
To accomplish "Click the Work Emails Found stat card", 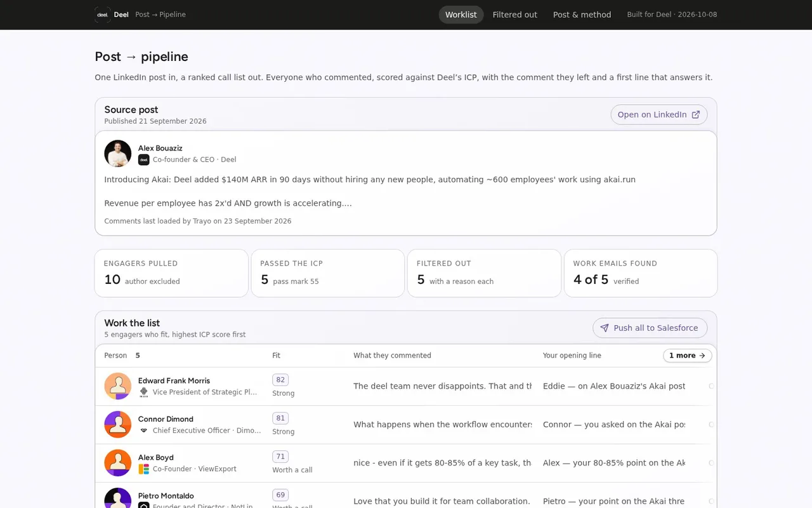I will 641,273.
